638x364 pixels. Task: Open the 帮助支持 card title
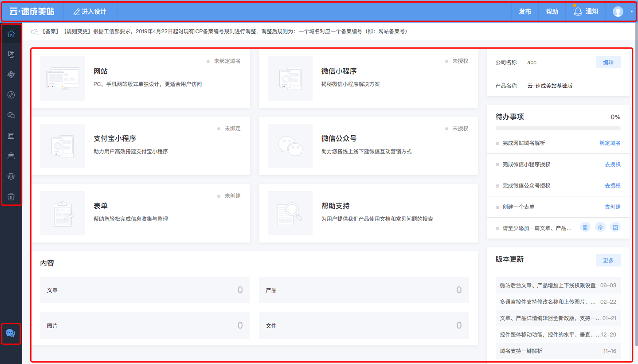click(x=336, y=206)
